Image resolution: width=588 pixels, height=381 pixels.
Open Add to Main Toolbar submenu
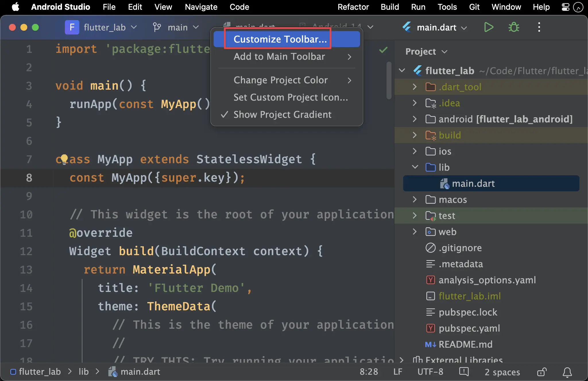(287, 57)
